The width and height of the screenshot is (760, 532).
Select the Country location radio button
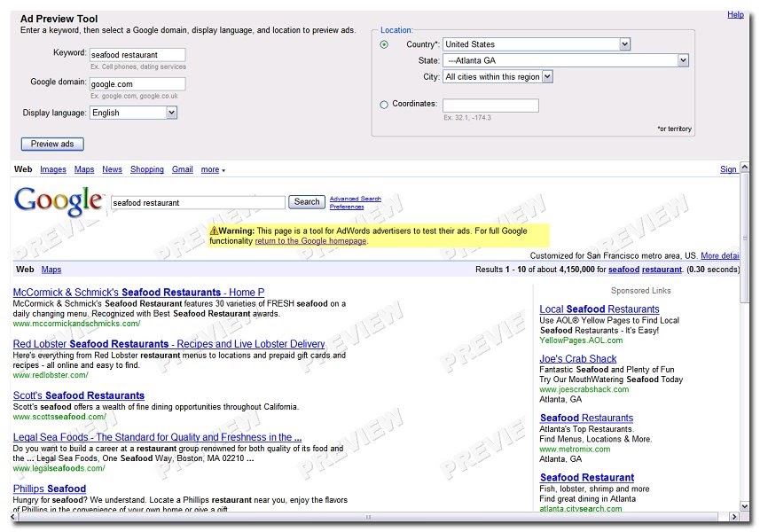coord(384,44)
